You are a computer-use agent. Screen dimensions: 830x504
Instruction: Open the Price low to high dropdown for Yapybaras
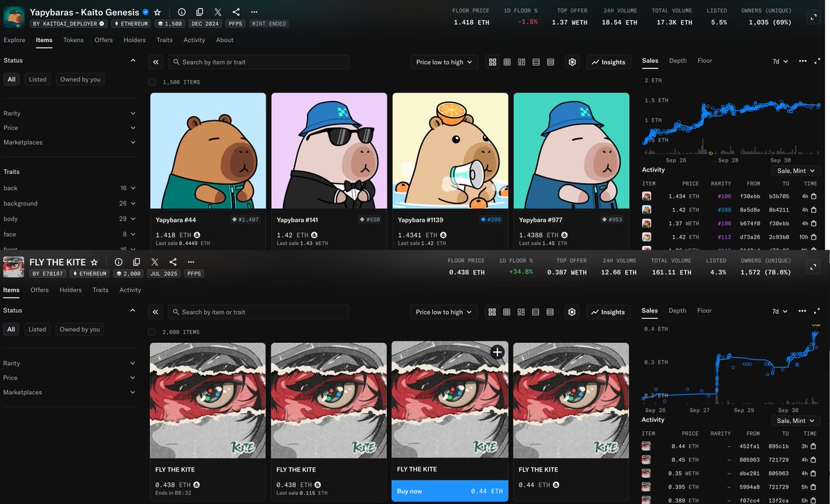pos(443,62)
